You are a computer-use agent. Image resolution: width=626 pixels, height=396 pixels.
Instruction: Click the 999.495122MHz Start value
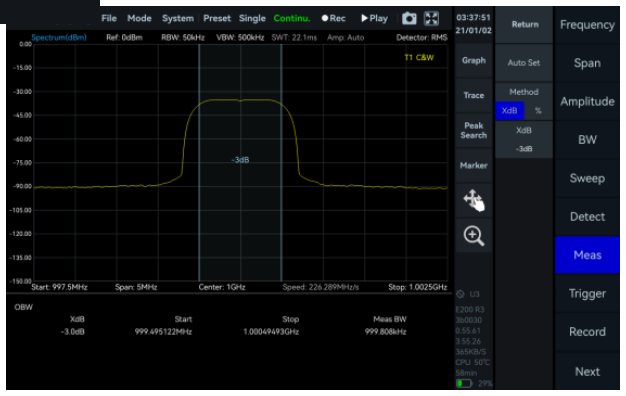(163, 332)
